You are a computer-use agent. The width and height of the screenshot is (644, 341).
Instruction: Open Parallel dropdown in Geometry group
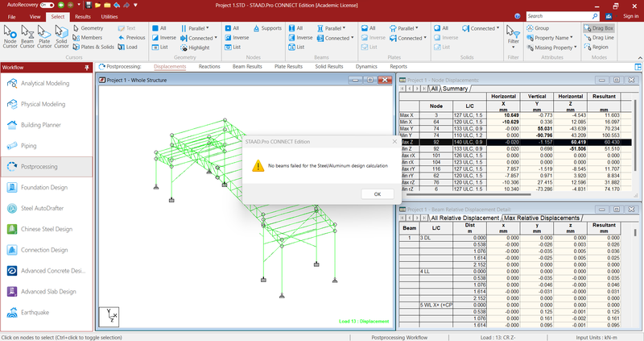[195, 28]
